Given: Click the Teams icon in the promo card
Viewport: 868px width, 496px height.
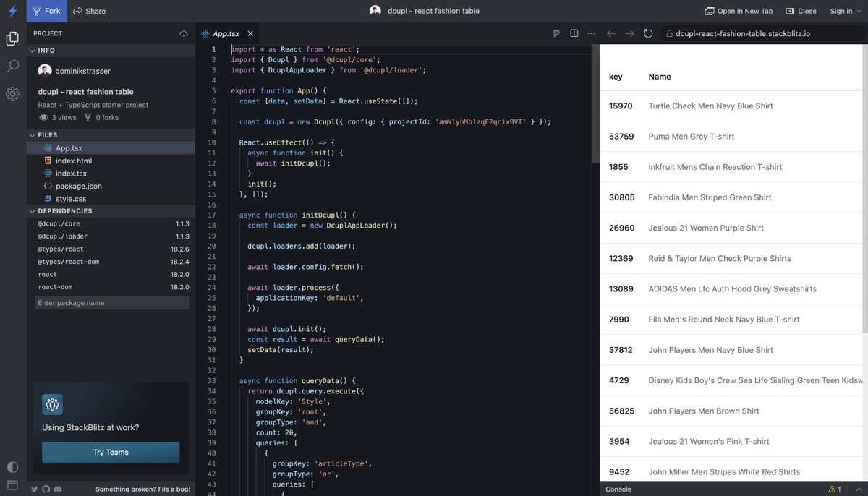Looking at the screenshot, I should pos(52,404).
